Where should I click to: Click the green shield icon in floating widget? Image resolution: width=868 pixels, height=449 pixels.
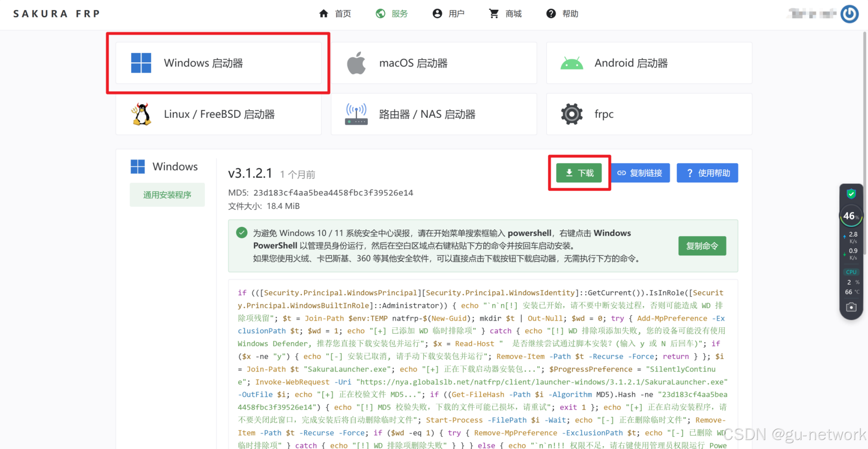click(851, 194)
